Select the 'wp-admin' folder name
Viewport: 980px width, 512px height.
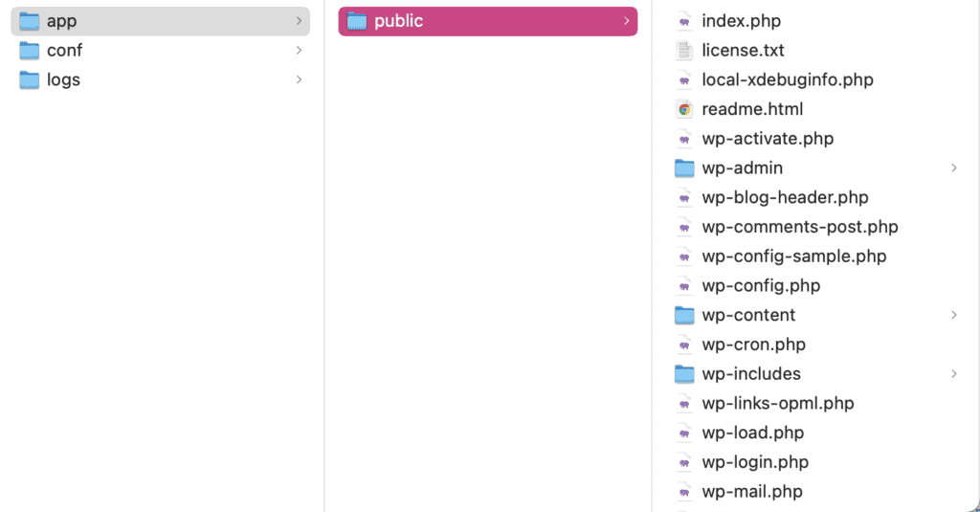(743, 168)
